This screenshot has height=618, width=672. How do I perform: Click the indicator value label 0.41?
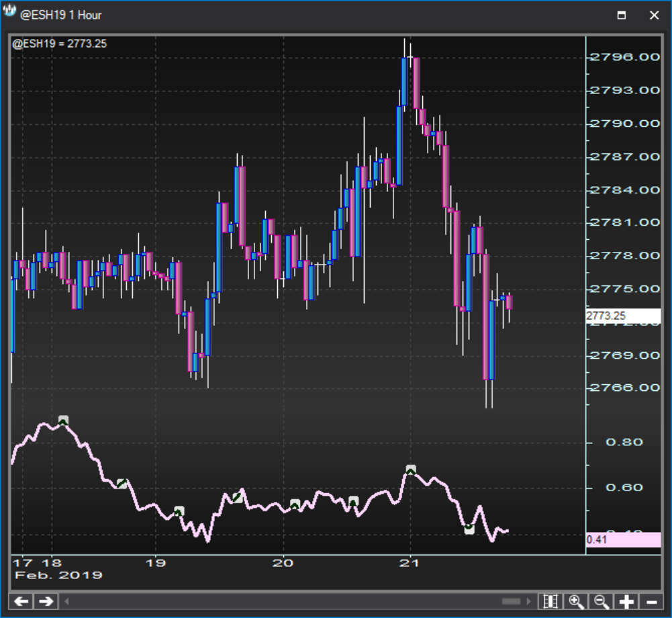[x=623, y=539]
